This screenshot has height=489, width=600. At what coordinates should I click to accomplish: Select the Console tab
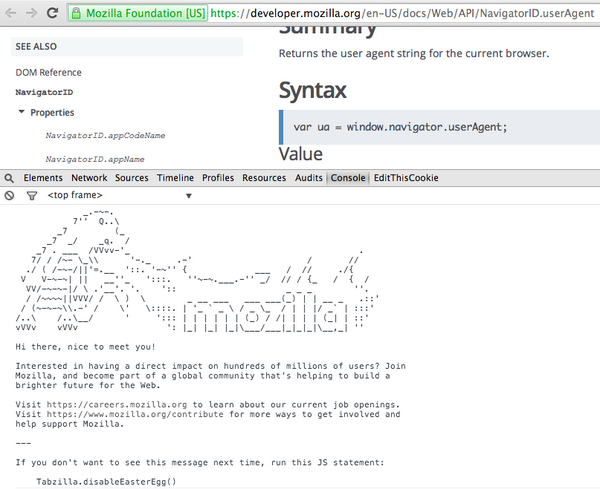[x=348, y=178]
